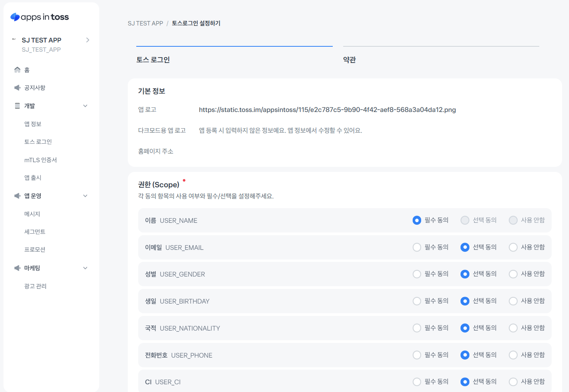Click the dark mode logo notice text

[281, 131]
